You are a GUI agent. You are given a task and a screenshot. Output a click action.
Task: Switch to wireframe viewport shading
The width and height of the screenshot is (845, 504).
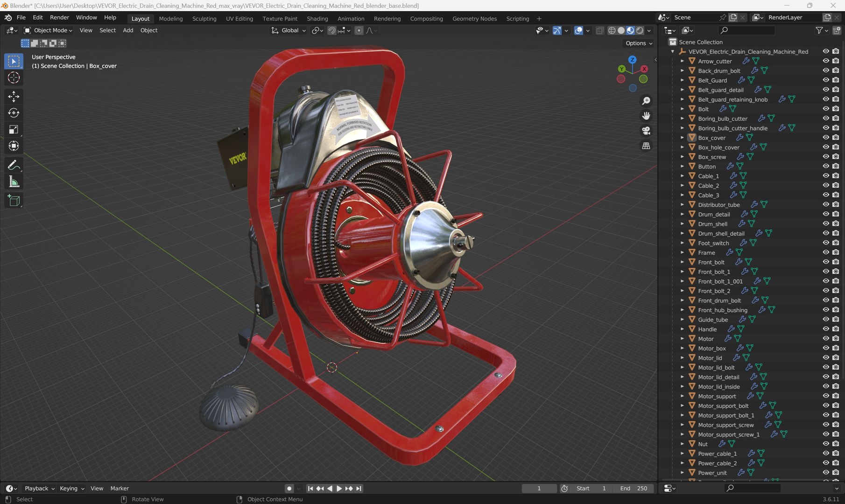[x=612, y=30]
